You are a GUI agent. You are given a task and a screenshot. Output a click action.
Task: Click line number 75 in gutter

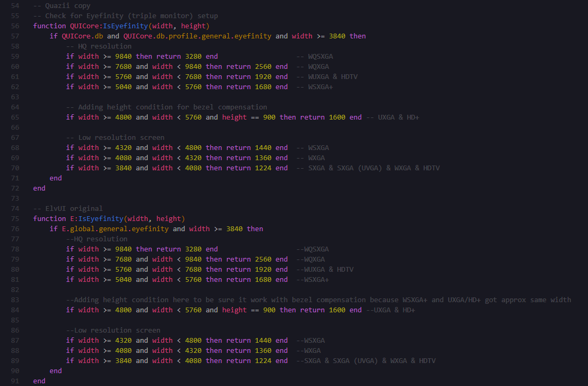coord(15,219)
